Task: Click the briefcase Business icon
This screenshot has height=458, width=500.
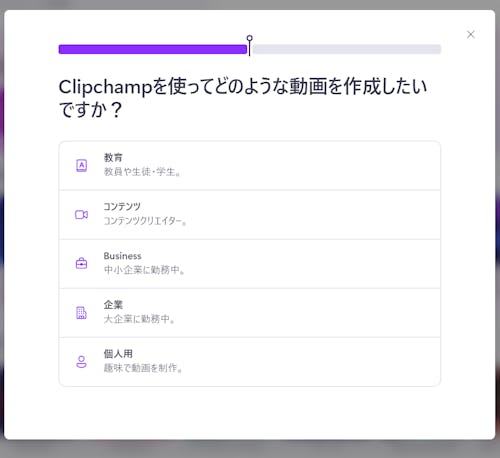Action: [82, 263]
